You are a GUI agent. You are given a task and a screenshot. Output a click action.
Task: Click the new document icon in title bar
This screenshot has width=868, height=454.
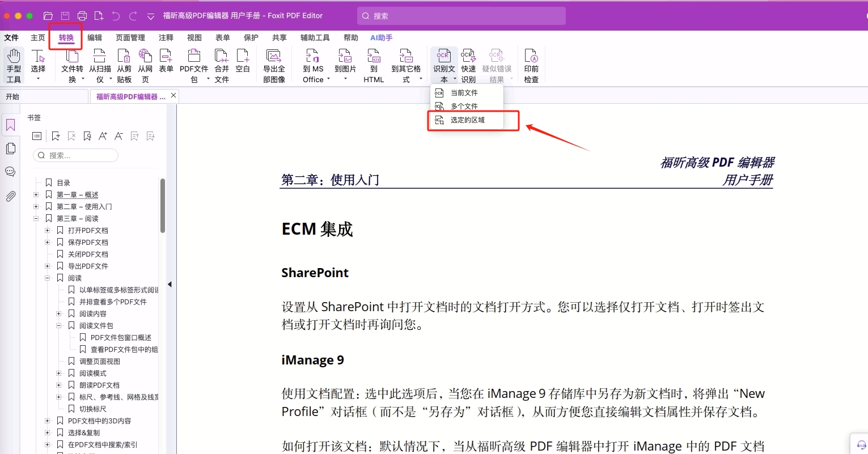99,16
